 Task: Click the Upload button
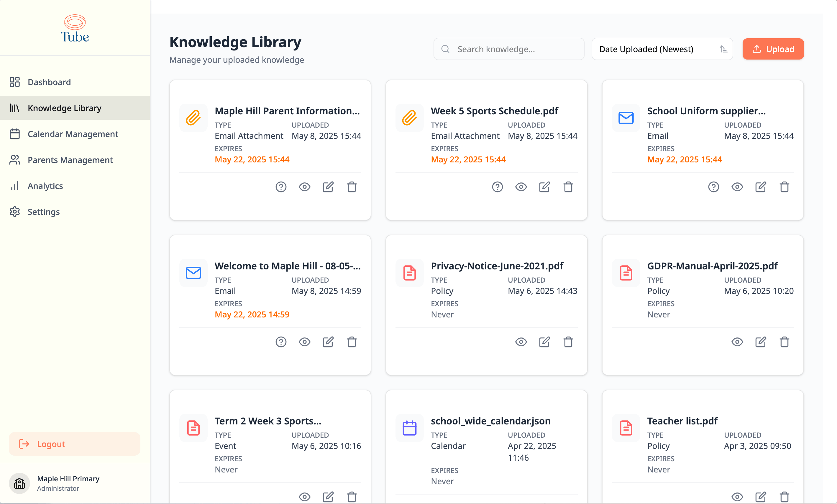(x=773, y=49)
